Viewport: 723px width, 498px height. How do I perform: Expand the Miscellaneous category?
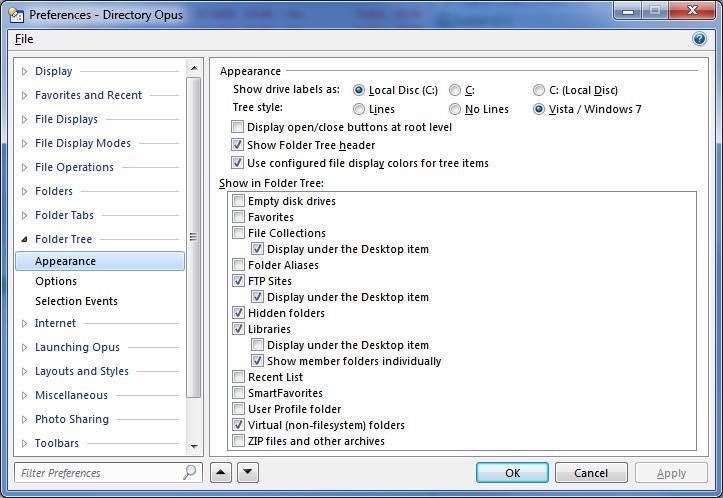tap(25, 395)
